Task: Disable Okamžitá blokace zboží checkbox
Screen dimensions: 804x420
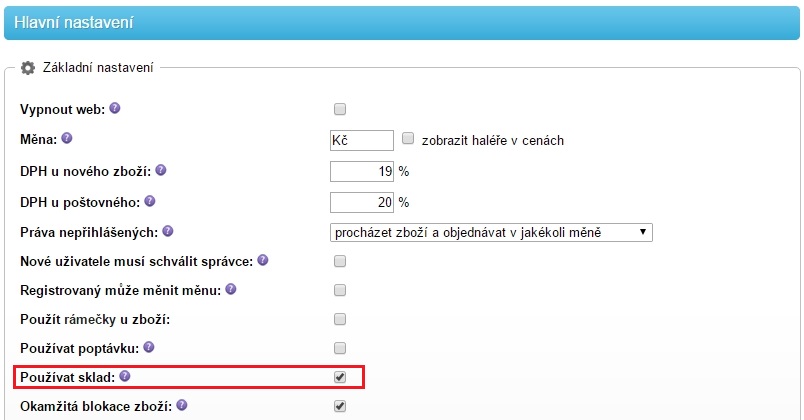Action: [340, 406]
